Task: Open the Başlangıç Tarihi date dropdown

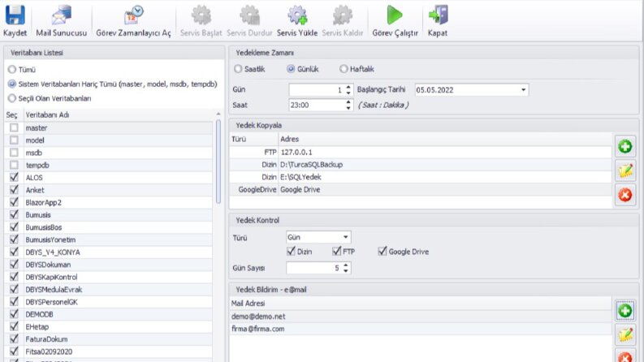Action: [x=523, y=90]
